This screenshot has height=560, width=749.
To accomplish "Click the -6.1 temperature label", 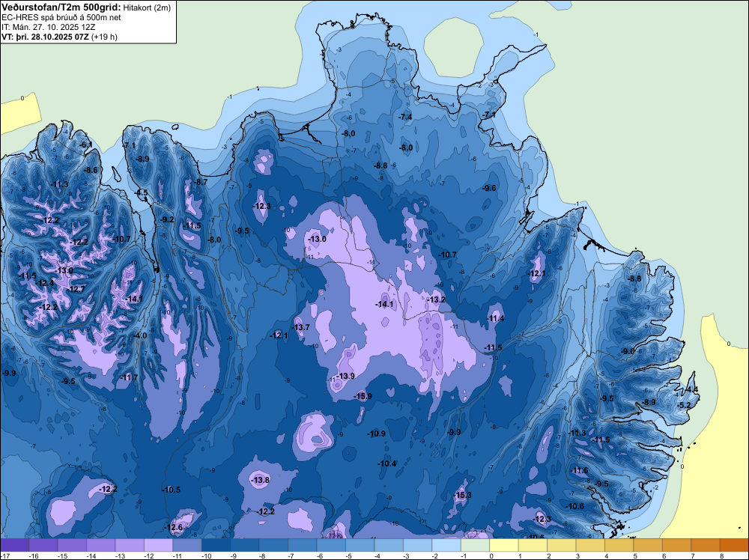I will point(86,144).
